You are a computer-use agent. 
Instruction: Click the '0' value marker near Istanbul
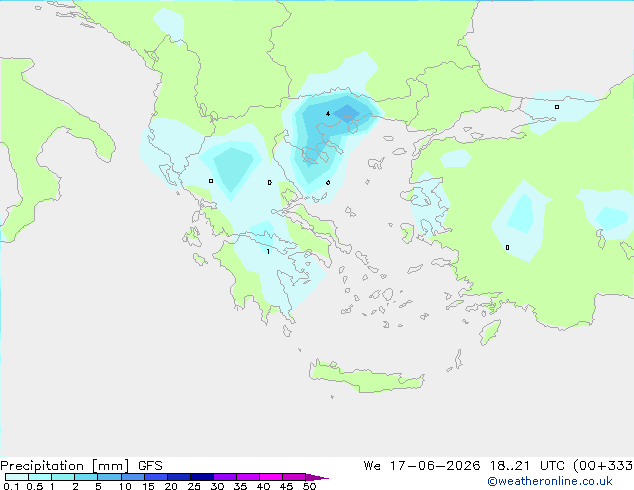pos(557,107)
